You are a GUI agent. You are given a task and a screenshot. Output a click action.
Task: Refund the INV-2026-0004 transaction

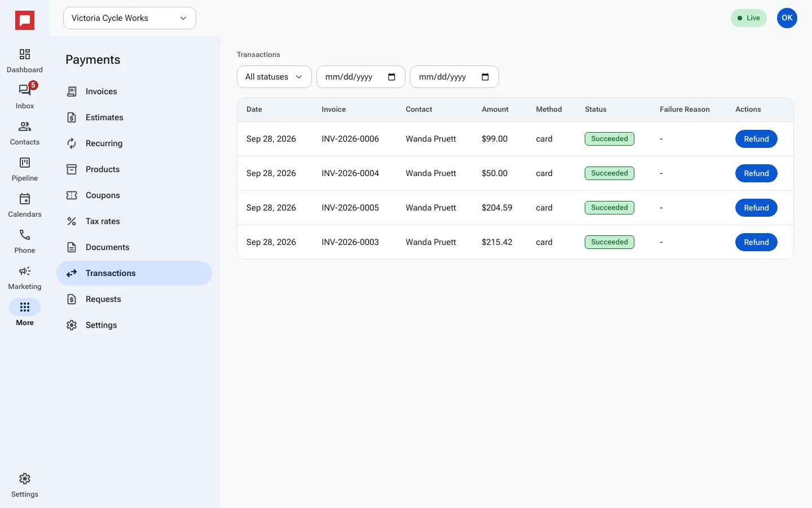[x=756, y=173]
